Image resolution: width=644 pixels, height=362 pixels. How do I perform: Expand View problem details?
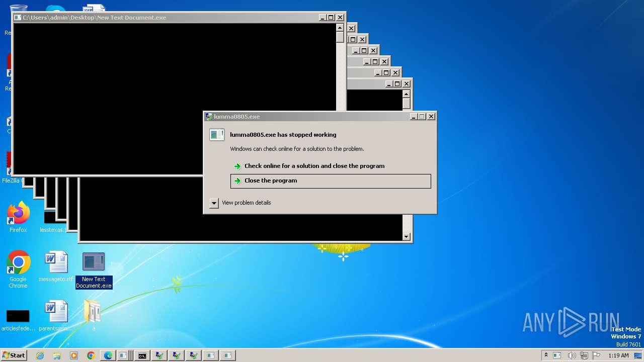point(214,203)
